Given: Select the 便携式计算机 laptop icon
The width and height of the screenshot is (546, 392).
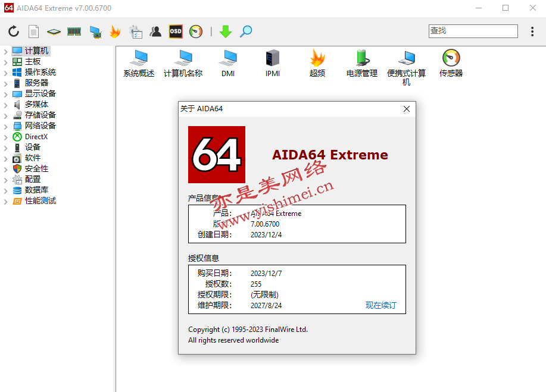Looking at the screenshot, I should [x=406, y=68].
